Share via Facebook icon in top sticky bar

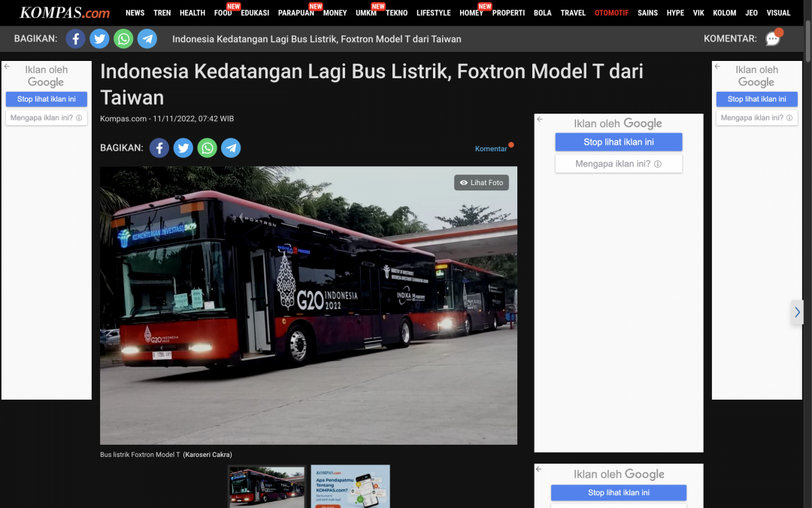(76, 39)
